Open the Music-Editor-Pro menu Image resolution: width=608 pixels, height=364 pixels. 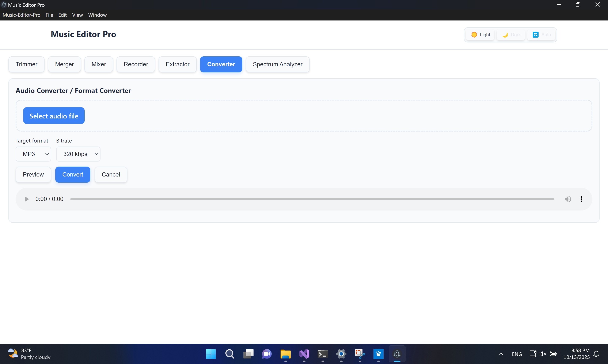click(22, 15)
